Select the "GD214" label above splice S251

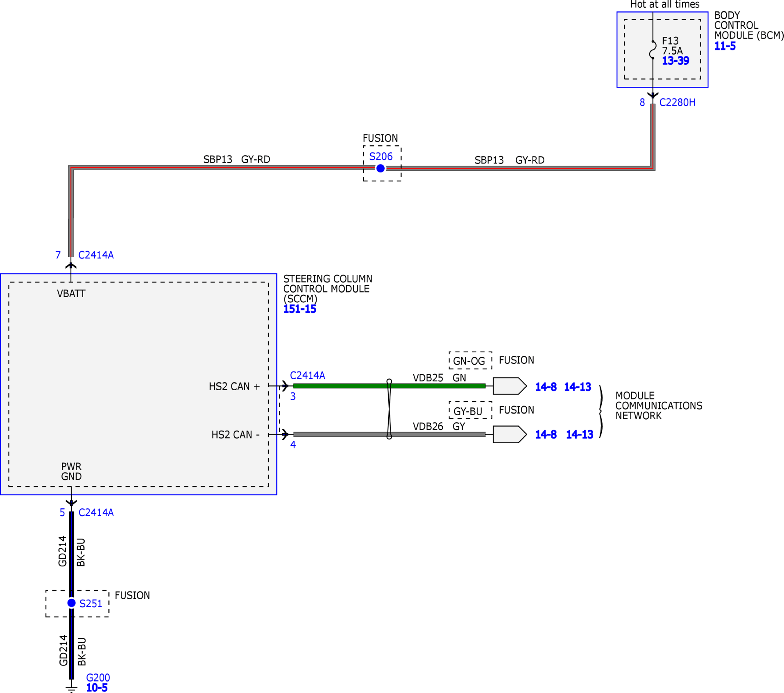(63, 551)
